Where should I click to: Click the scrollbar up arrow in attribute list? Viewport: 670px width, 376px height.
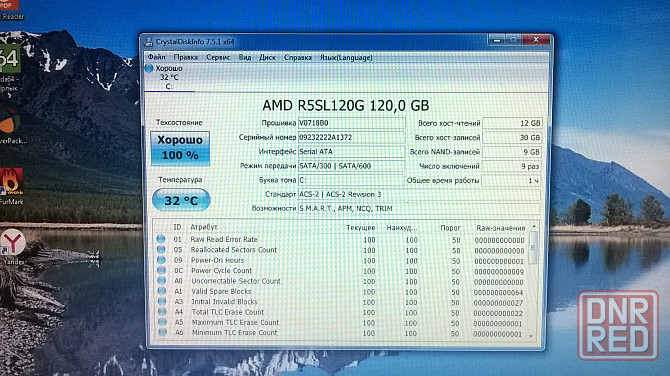pyautogui.click(x=534, y=226)
